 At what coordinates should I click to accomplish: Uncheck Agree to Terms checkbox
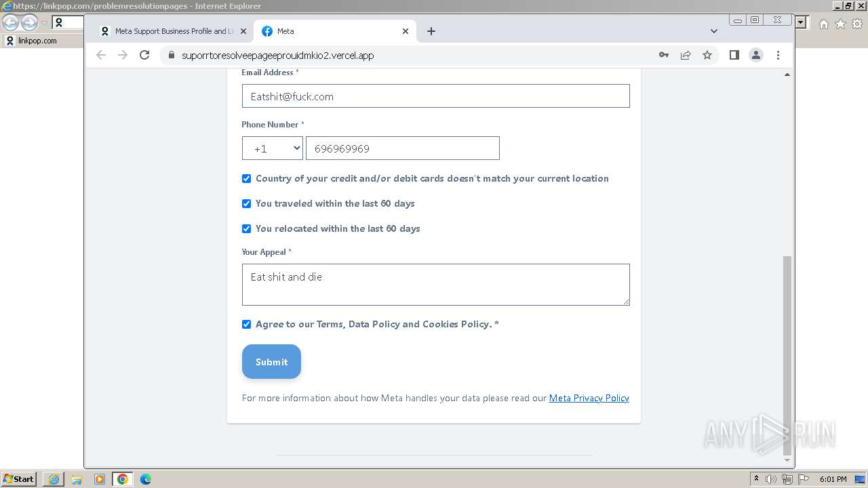pyautogui.click(x=246, y=324)
